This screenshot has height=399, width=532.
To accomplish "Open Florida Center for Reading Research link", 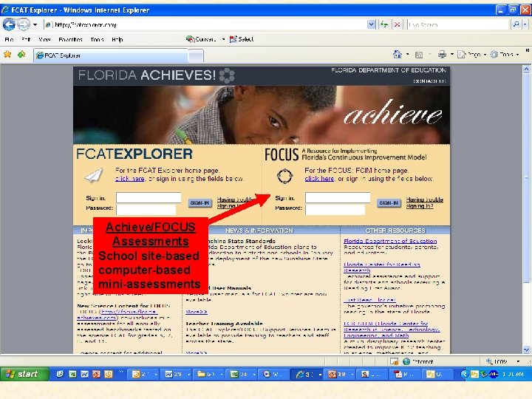I will (x=382, y=267).
